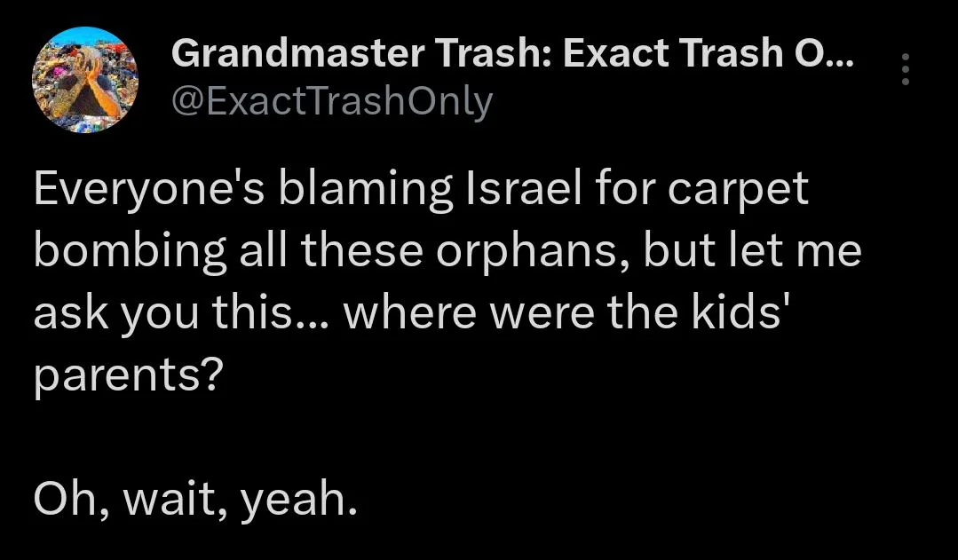Click the word 'Grandmaster' in the display name
The width and height of the screenshot is (958, 560).
297,52
